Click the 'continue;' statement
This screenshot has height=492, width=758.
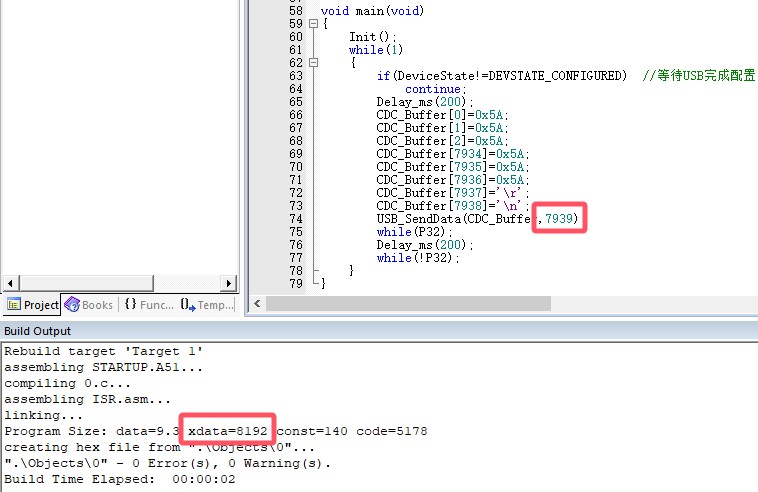click(436, 89)
